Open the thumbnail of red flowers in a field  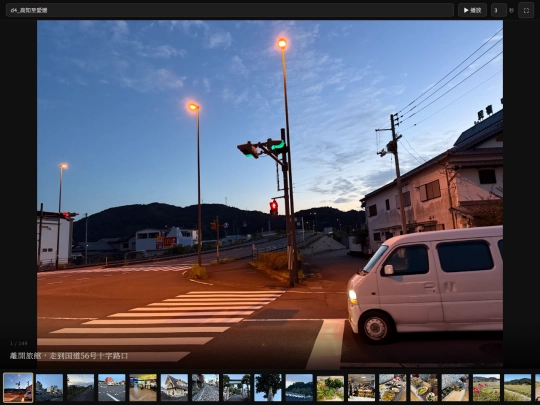coord(486,387)
